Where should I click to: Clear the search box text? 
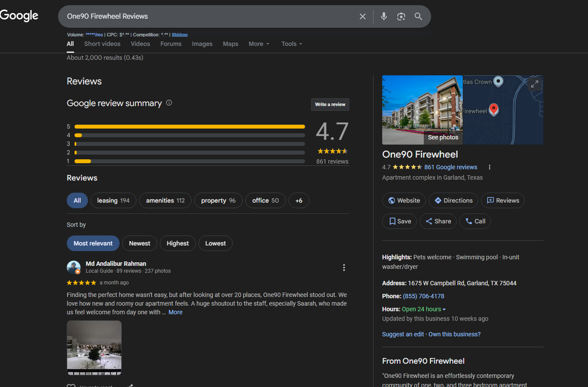[363, 16]
